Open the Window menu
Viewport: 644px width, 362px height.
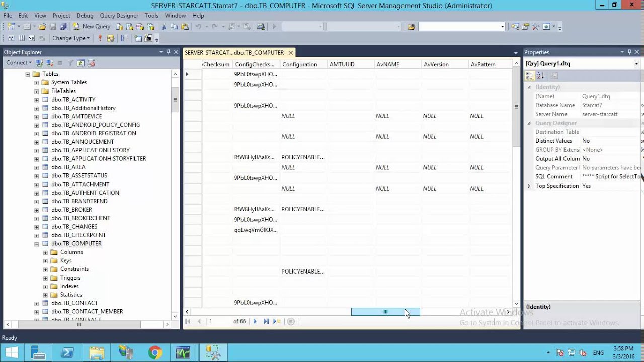click(175, 16)
